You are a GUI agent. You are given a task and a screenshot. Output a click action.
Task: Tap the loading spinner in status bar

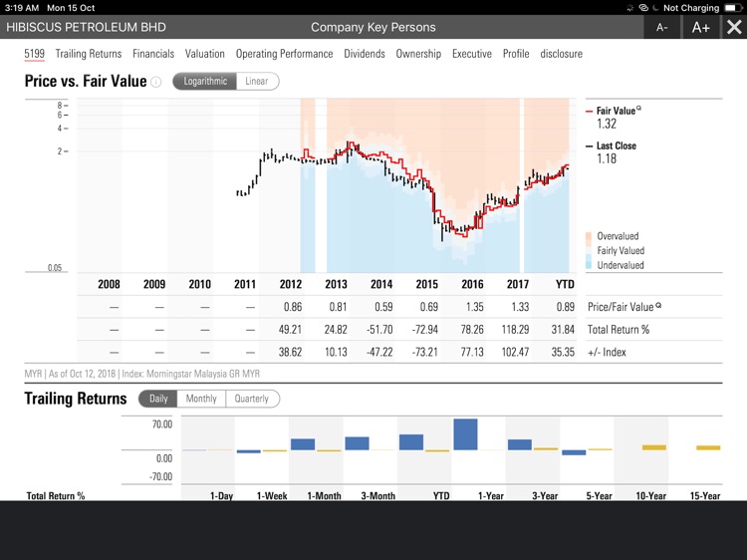[x=630, y=8]
